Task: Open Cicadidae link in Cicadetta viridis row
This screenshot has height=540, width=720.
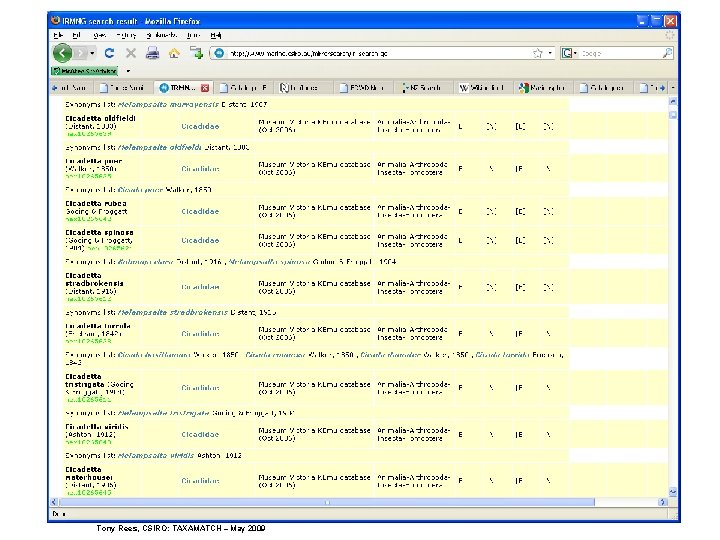Action: pos(200,434)
